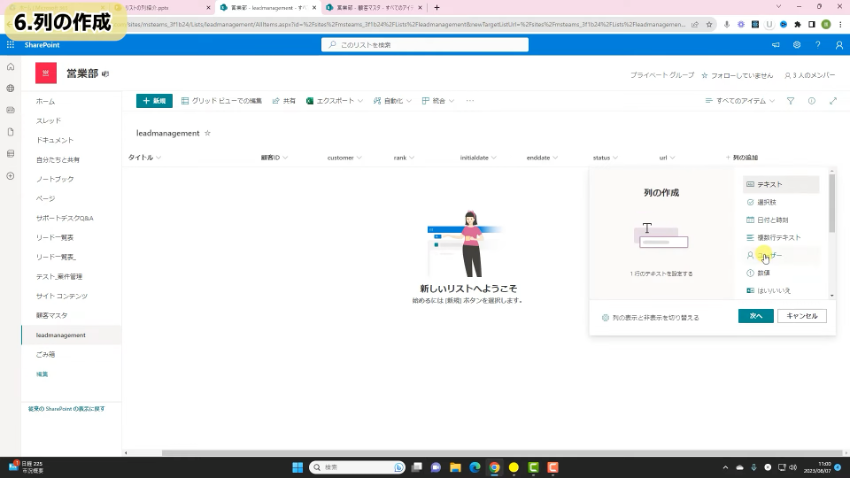Open SharePoint settings gear icon
Screen dimensions: 850x478
coord(797,45)
